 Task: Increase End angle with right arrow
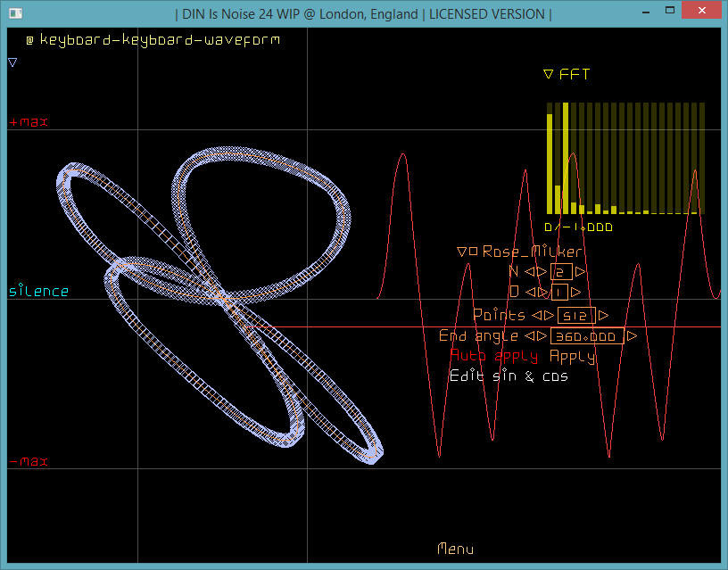[x=632, y=336]
